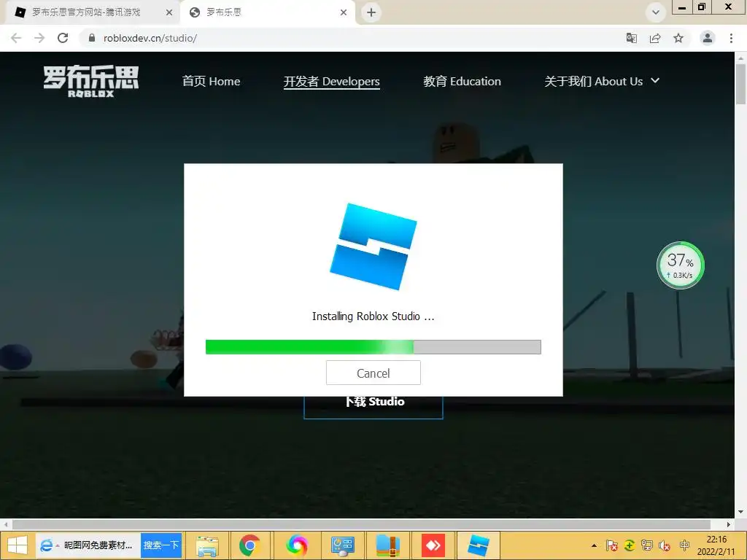Open the control panel taskbar icon

(343, 545)
